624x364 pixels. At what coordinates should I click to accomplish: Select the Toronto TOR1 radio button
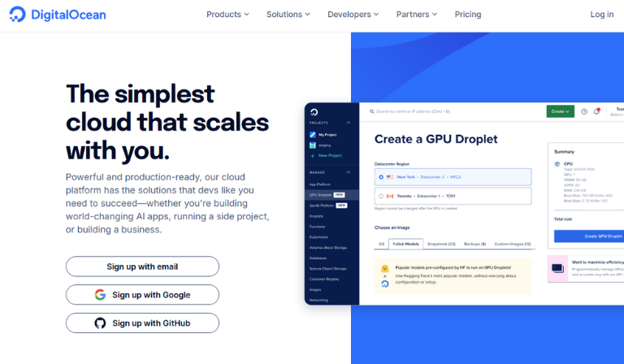(x=381, y=196)
